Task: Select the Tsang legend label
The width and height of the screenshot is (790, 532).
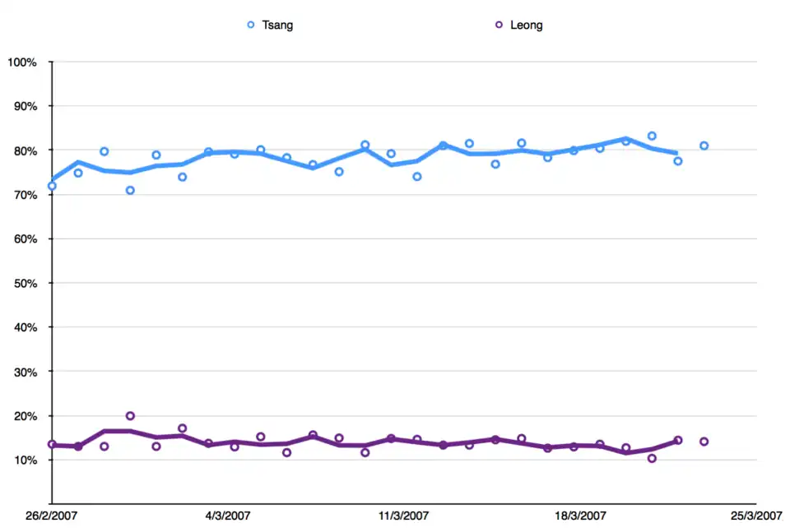Action: click(277, 25)
